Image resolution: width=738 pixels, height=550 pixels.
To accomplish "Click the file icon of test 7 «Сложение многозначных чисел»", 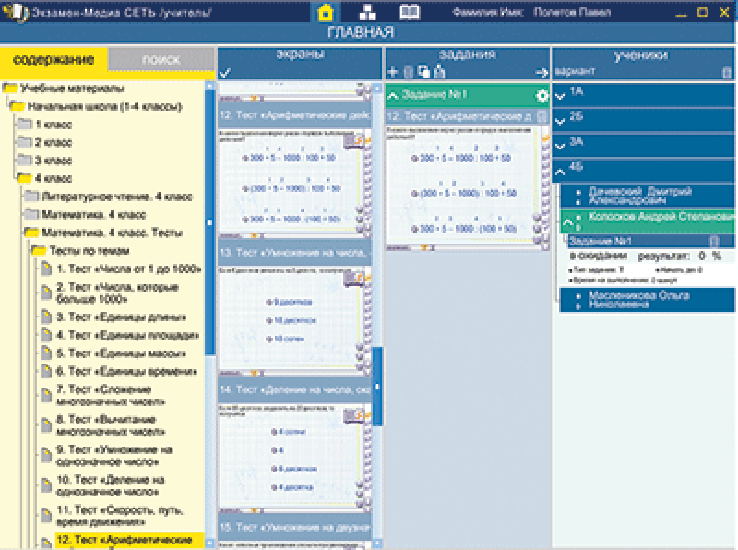I will (x=46, y=395).
